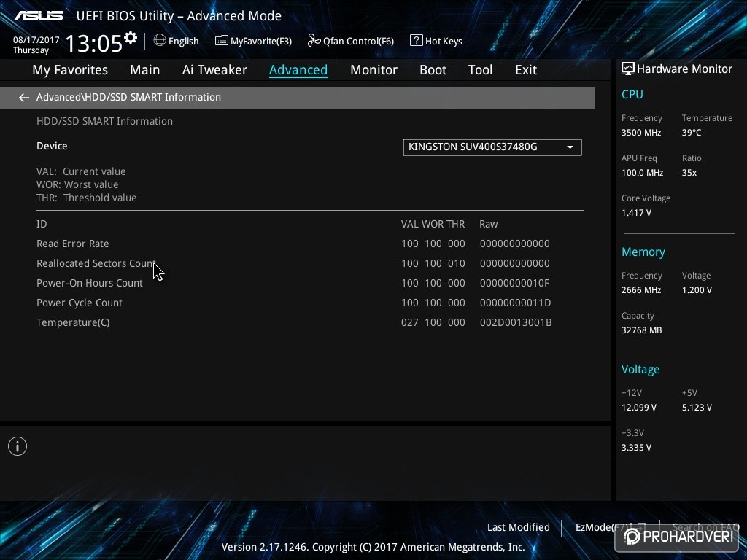Click raw value 002D0013001B
The image size is (747, 560).
tap(516, 322)
